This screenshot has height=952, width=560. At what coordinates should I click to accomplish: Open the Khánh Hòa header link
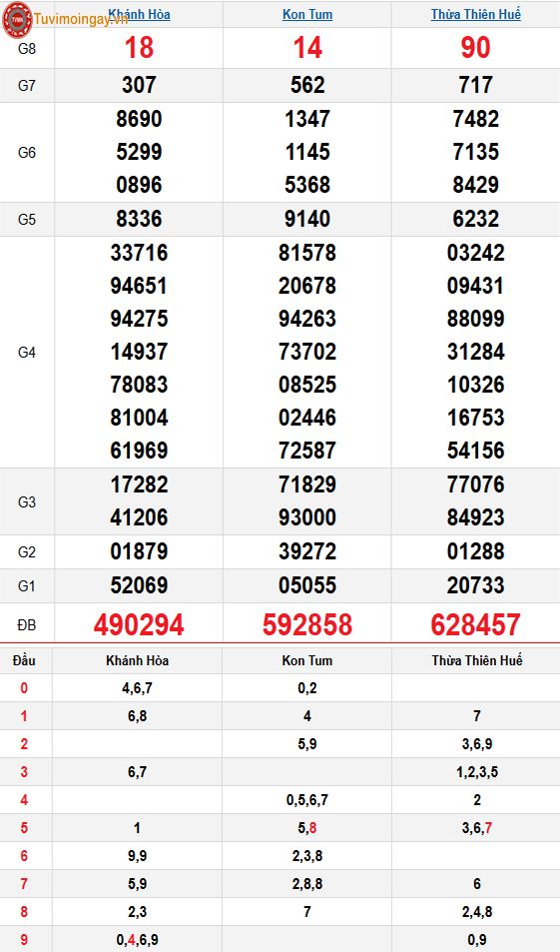(139, 14)
